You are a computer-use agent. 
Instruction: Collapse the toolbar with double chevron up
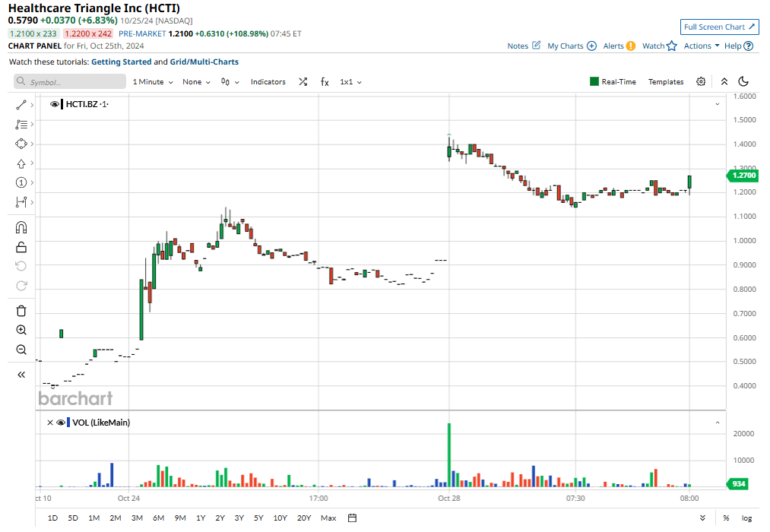click(x=724, y=81)
